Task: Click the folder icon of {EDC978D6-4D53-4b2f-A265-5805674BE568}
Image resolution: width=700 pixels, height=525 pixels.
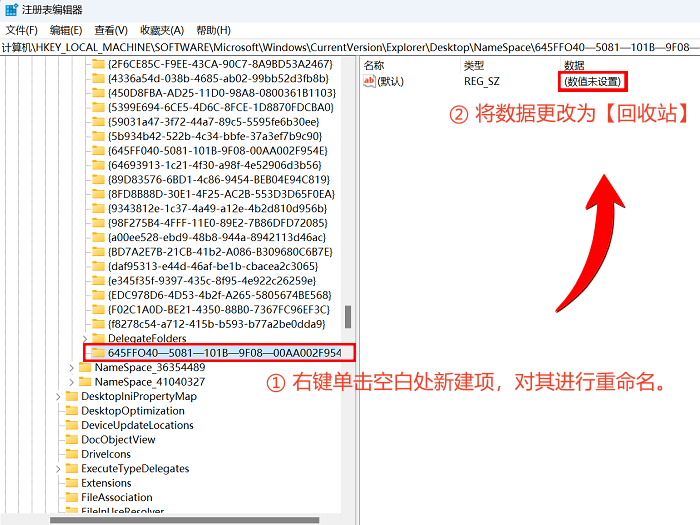Action: (x=98, y=295)
